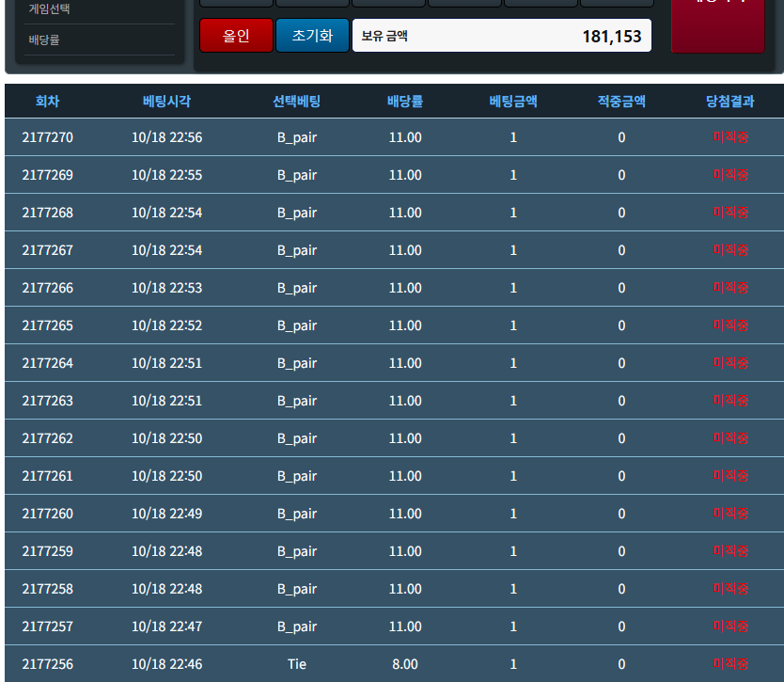Click the blue 초기화 reset button
Screen dimensions: 784x682
click(x=312, y=36)
